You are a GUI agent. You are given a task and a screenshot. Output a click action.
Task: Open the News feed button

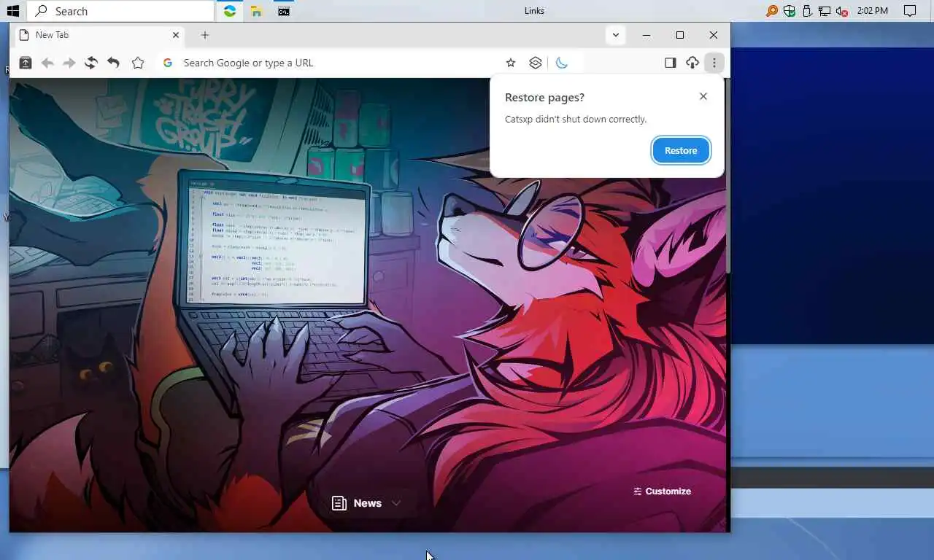coord(357,503)
